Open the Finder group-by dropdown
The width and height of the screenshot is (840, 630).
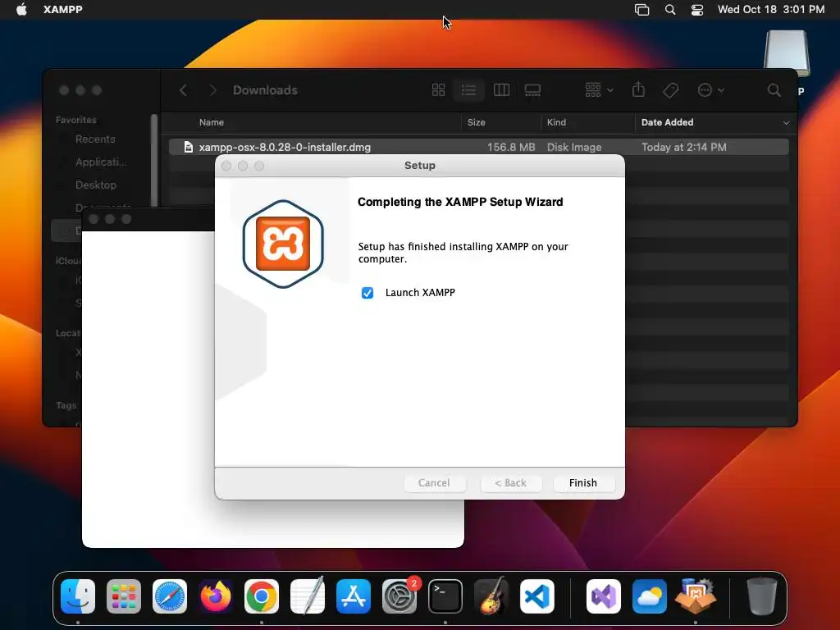[599, 90]
